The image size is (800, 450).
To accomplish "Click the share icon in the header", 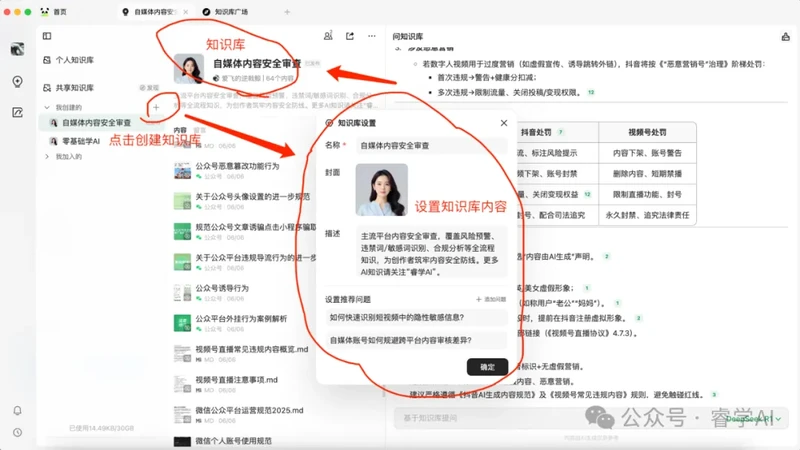I will click(350, 36).
